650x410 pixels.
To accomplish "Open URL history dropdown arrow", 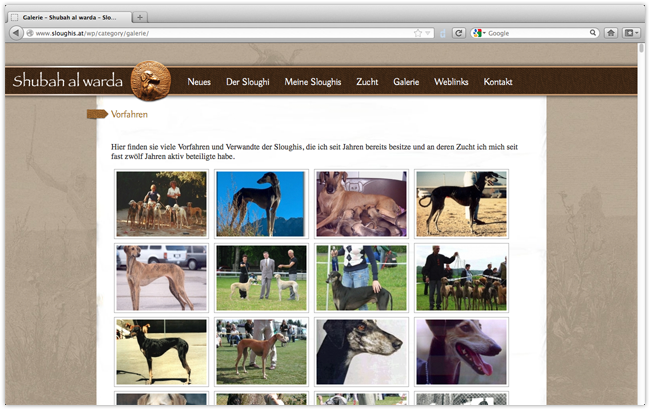I will pos(427,33).
